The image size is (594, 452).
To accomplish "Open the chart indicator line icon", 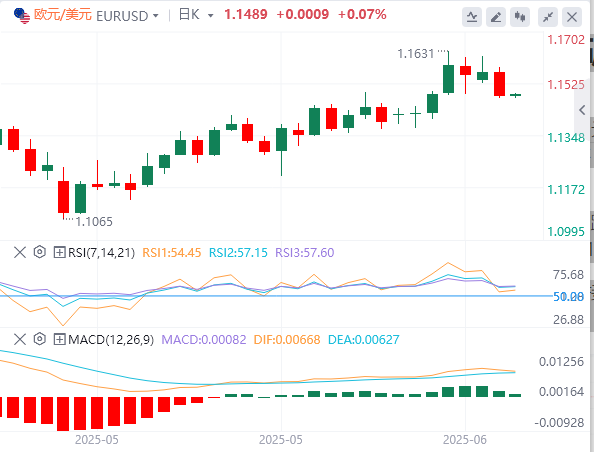I will click(x=472, y=17).
